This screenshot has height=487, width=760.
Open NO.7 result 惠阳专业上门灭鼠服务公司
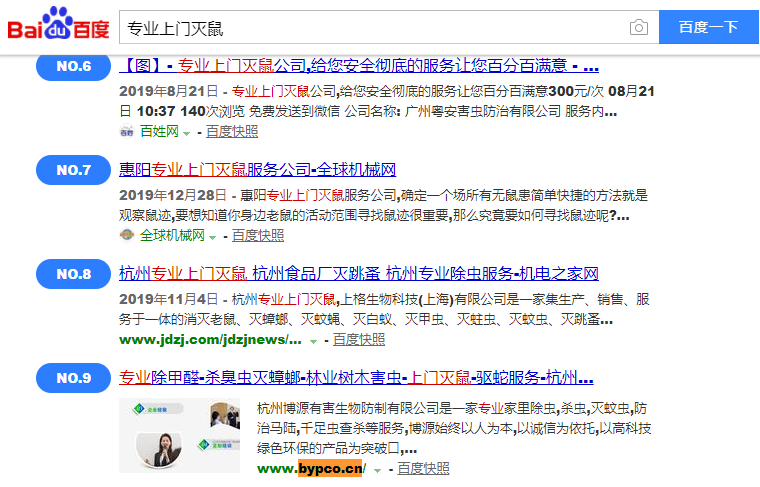257,169
